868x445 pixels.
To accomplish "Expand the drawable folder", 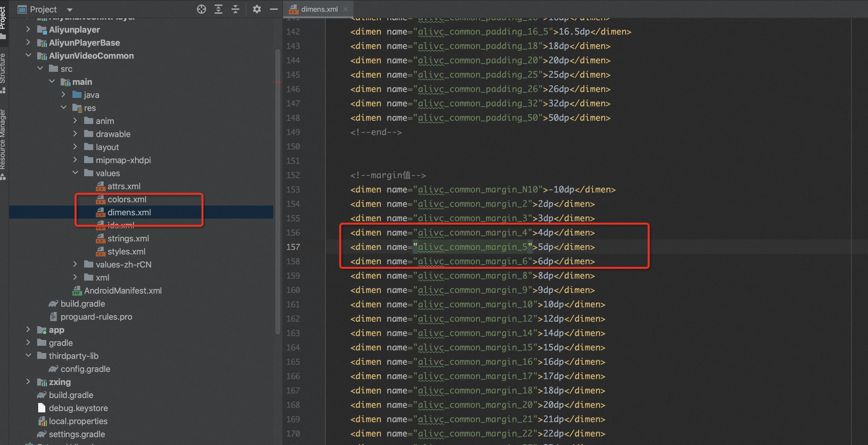I will coord(75,134).
